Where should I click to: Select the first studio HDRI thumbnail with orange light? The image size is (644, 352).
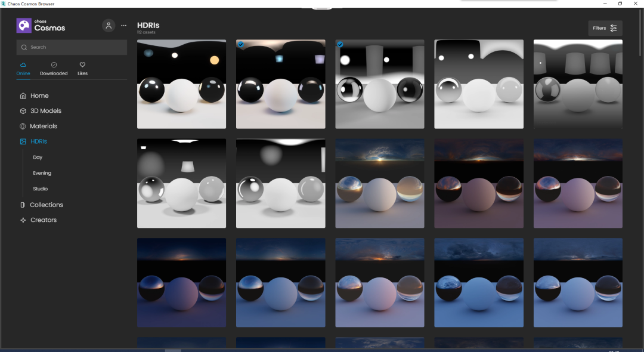[x=181, y=84]
